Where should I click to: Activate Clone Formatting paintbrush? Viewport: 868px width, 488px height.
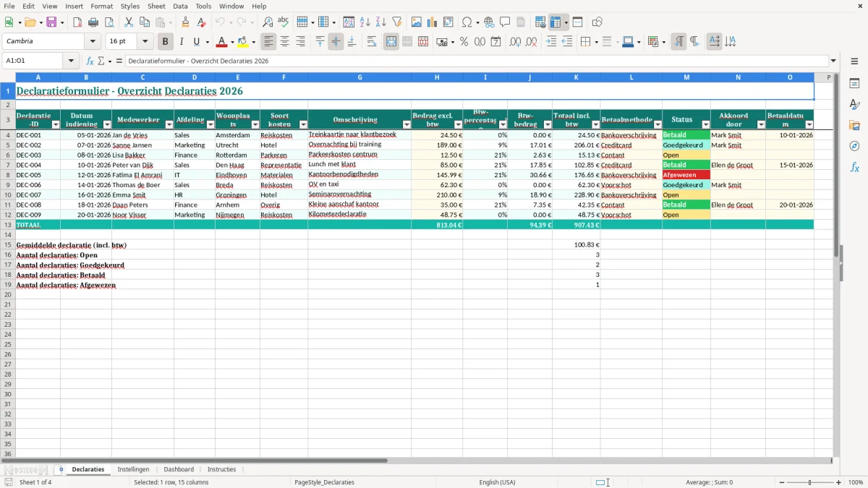186,22
